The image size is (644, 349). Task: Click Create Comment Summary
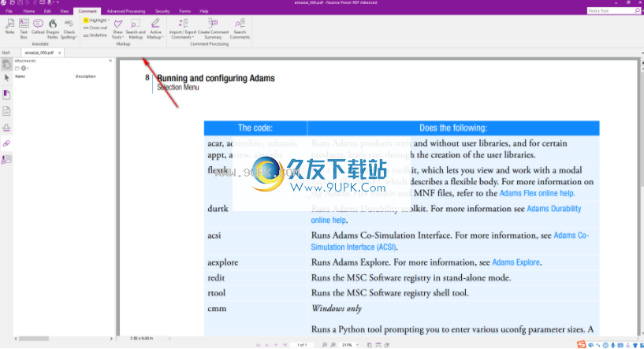tap(213, 28)
